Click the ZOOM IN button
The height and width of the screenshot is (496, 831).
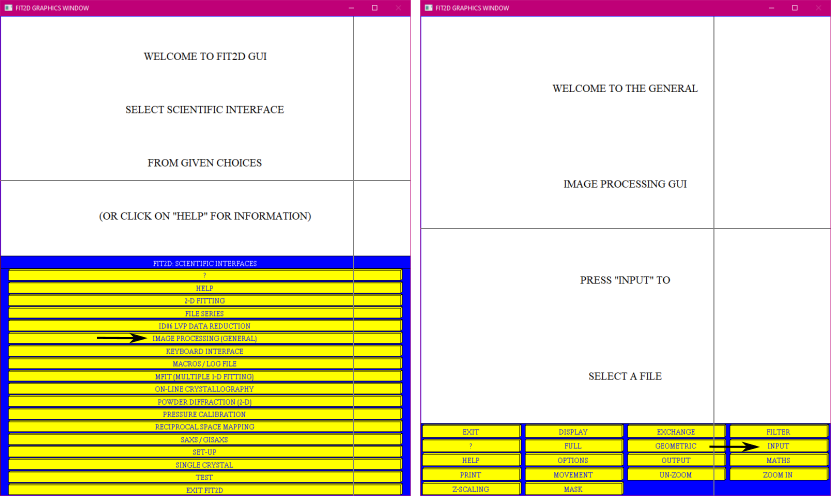pyautogui.click(x=779, y=475)
